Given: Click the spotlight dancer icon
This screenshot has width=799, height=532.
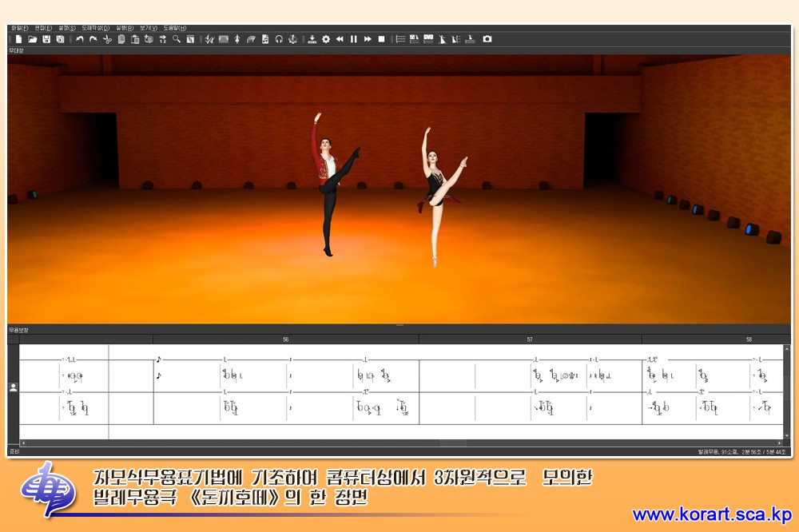Looking at the screenshot, I should [442, 39].
